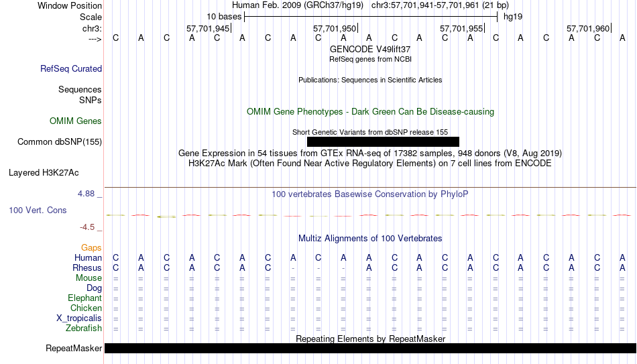Click the Scale label
637x364 pixels.
[x=91, y=17]
